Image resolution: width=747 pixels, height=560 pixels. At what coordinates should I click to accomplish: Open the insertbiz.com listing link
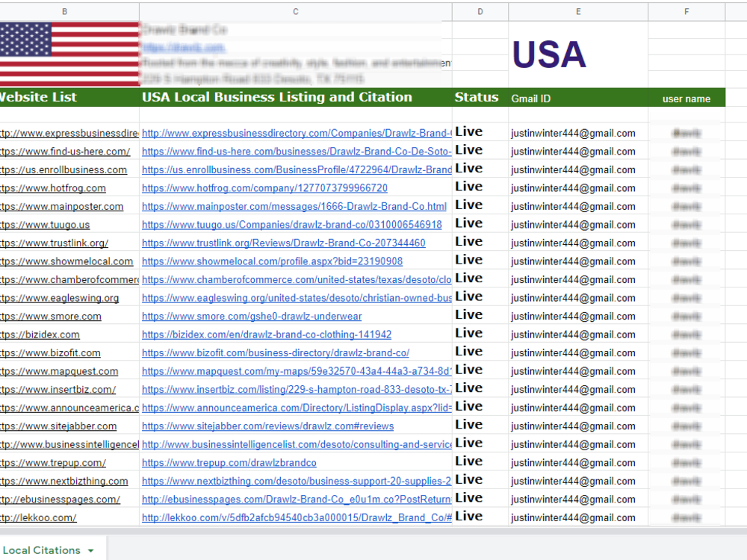point(297,390)
